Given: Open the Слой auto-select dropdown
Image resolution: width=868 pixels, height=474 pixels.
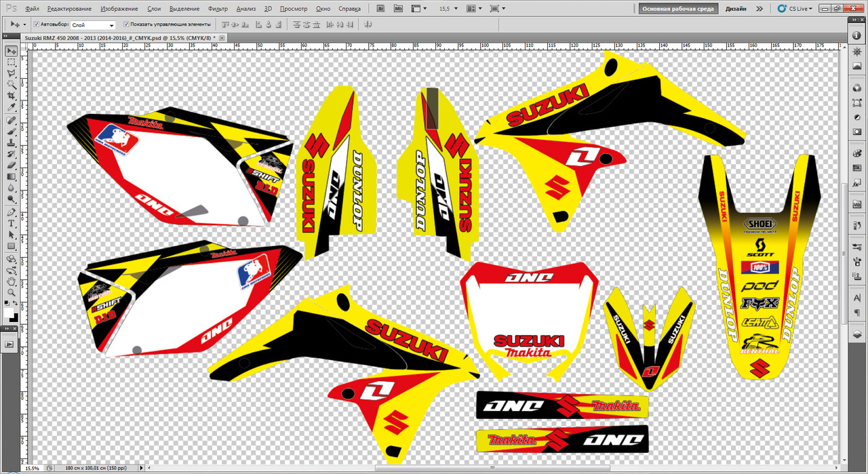Looking at the screenshot, I should [93, 24].
